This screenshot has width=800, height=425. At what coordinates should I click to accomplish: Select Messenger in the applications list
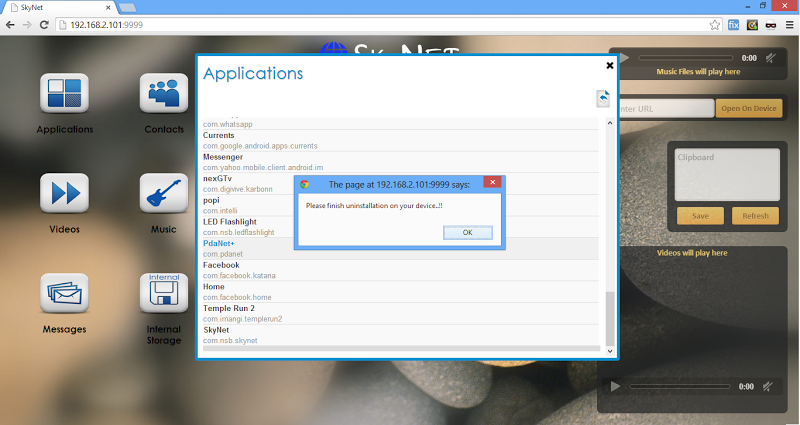click(x=401, y=162)
